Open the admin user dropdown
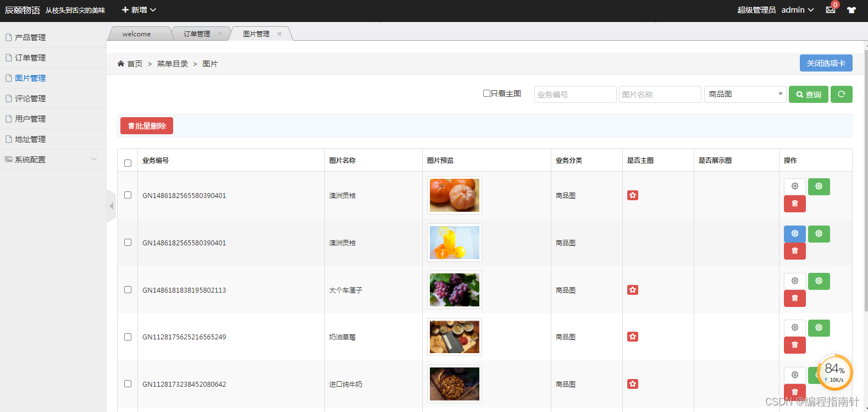 798,10
